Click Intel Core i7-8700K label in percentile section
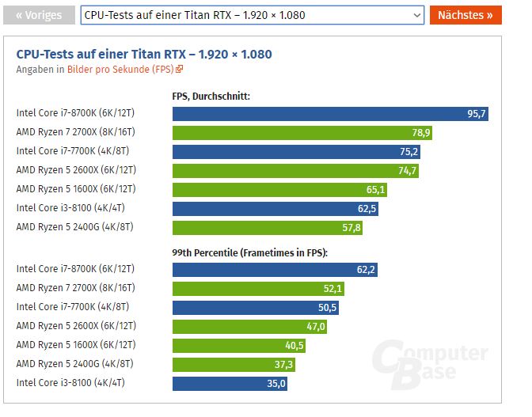This screenshot has width=532, height=417. [75, 269]
